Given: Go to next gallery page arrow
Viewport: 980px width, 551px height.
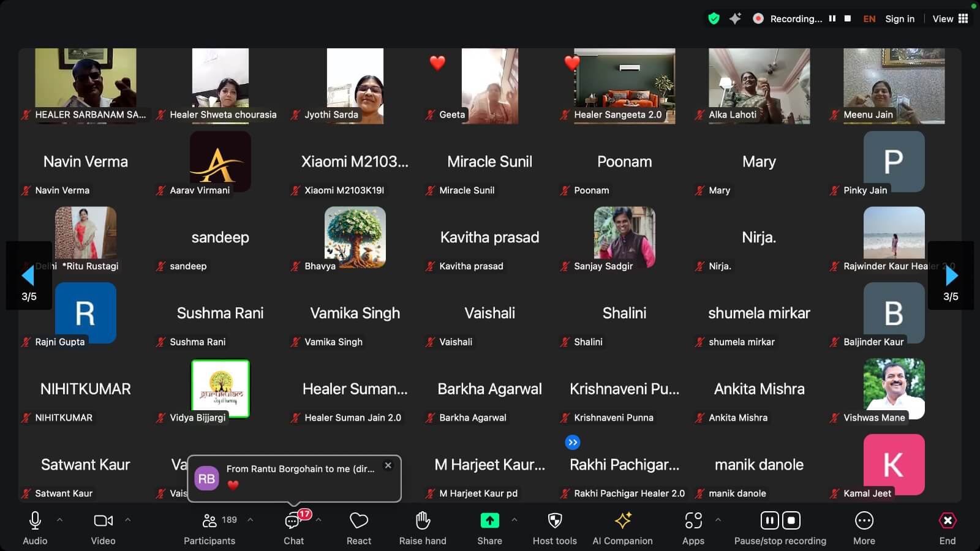Looking at the screenshot, I should tap(951, 276).
